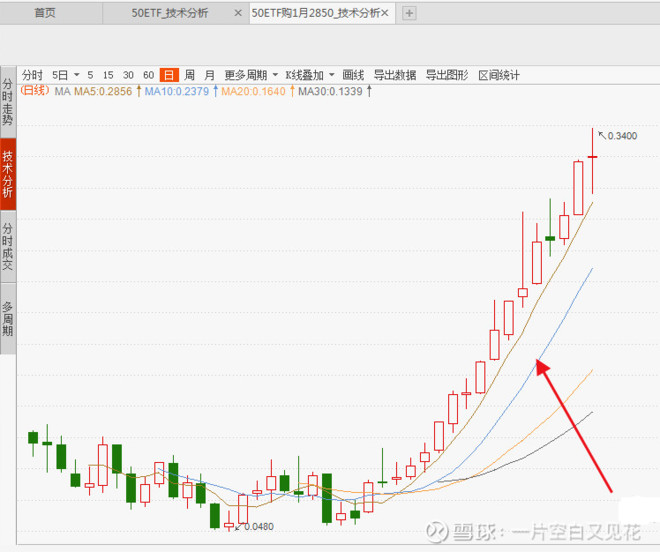The height and width of the screenshot is (552, 660).
Task: Open the 分时成交 side tab
Action: coord(8,246)
